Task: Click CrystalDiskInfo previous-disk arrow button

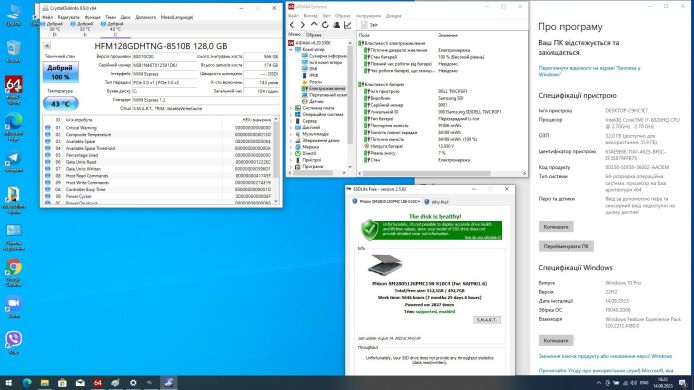Action: [46, 46]
